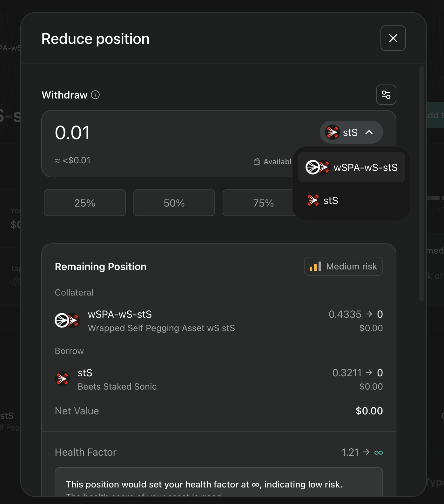
Task: Click the stS logo in token selector
Action: coord(333,132)
